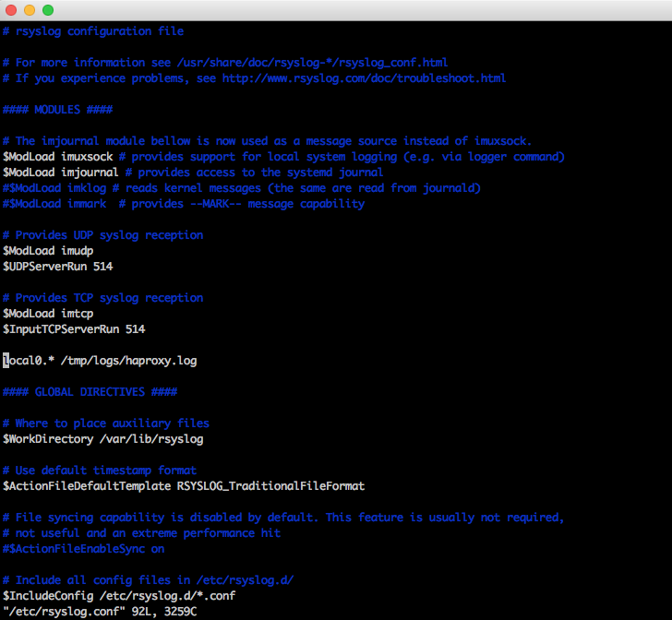Click the '#$ActionFileEnableSync on' line
Viewport: 672px width, 620px height.
84,549
